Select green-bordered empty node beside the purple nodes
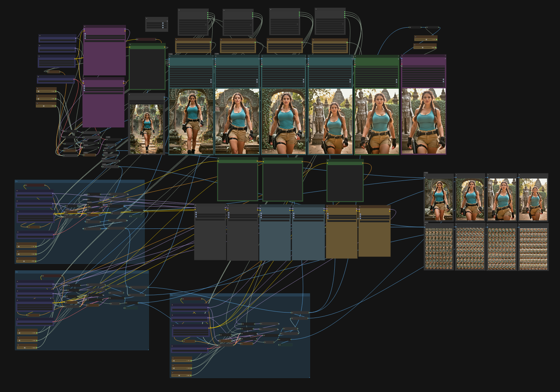560x392 pixels. [147, 66]
